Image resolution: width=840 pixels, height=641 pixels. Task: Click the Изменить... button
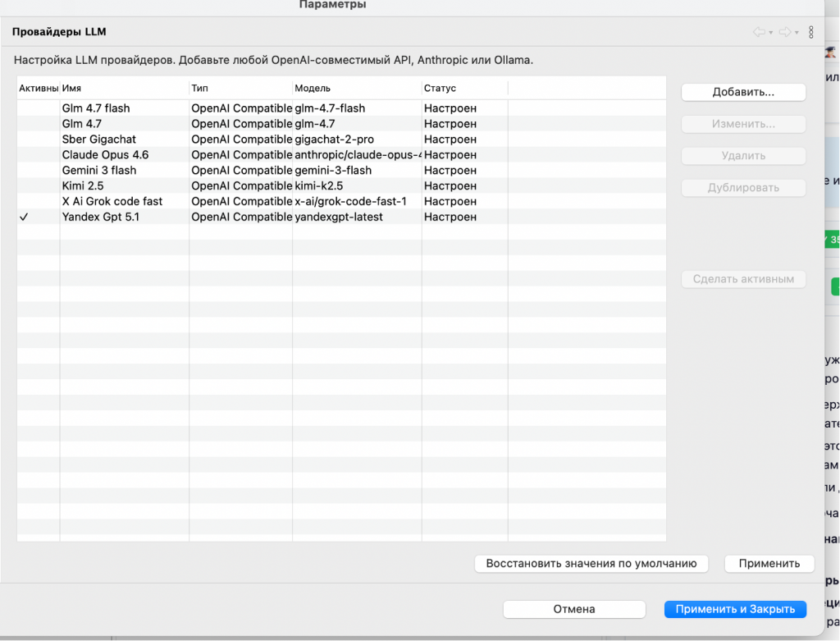click(x=743, y=124)
